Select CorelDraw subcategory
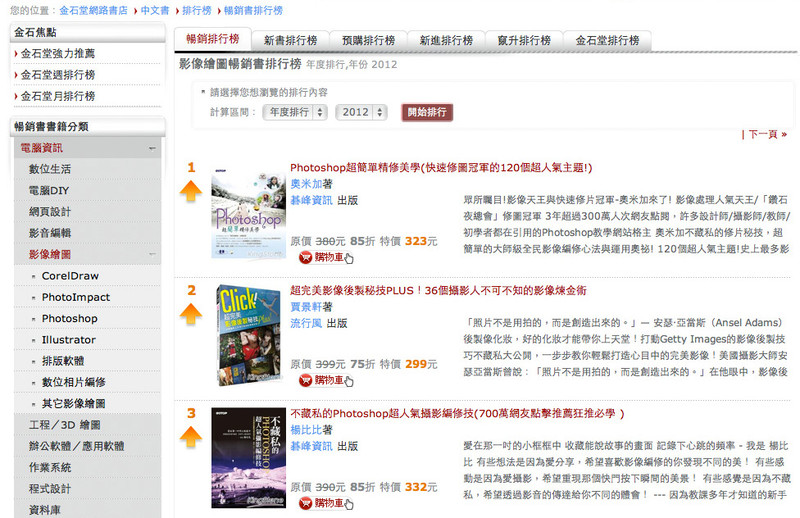 [x=70, y=276]
